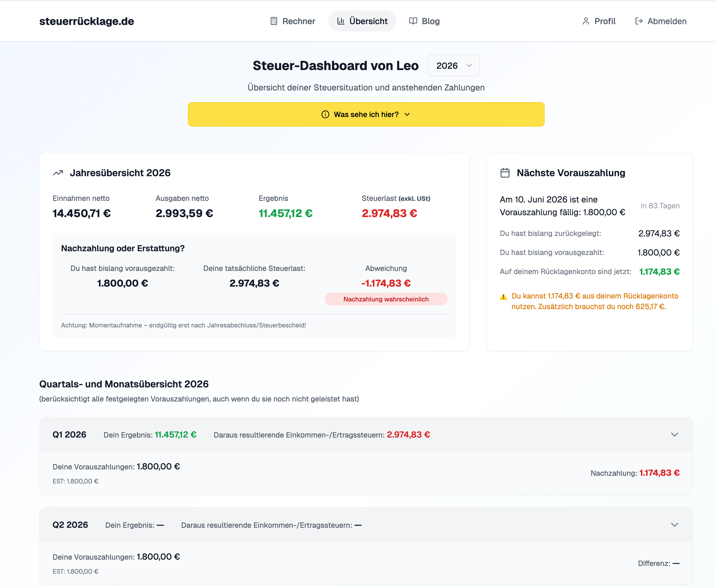Screen dimensions: 715x588
Task: Expand the 'Was sehe ich hier?' banner
Action: [366, 114]
